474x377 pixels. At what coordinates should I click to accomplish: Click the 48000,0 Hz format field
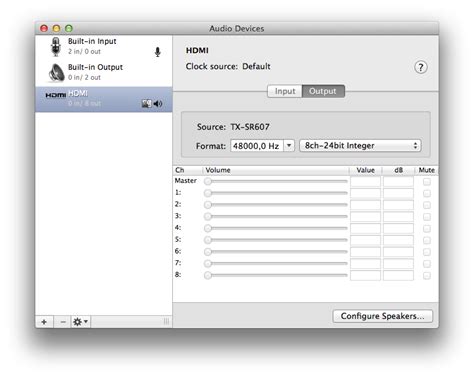coord(257,146)
